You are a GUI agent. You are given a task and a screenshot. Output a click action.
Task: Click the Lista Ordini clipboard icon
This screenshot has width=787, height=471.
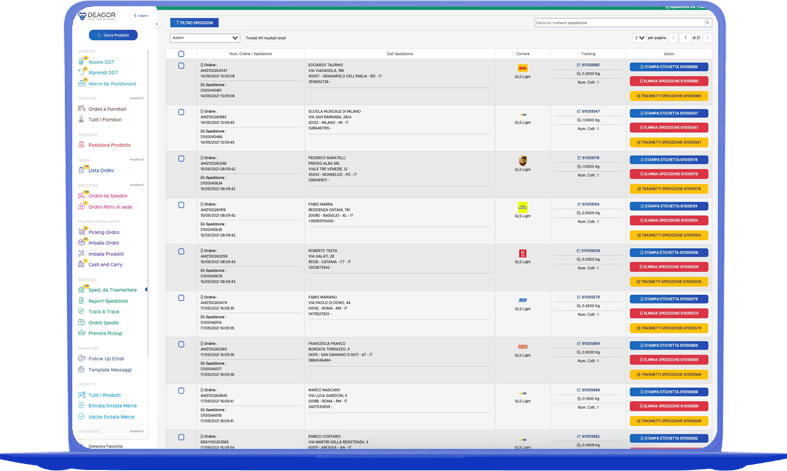81,170
